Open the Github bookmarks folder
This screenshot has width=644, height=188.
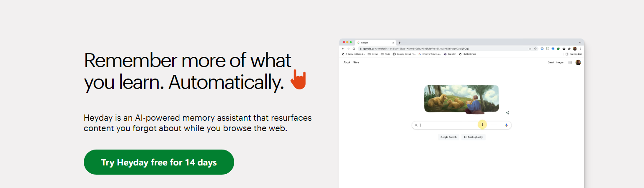point(373,54)
